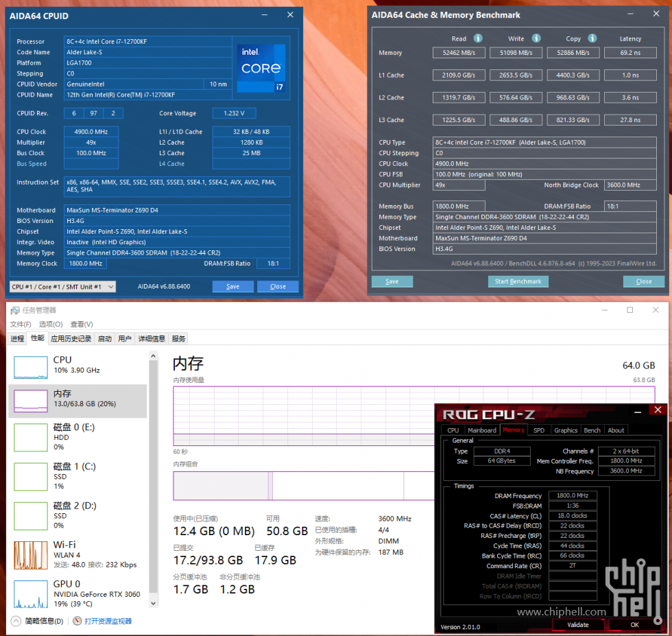Click the Write info icon in benchmark window
This screenshot has height=636, width=672.
click(x=536, y=38)
